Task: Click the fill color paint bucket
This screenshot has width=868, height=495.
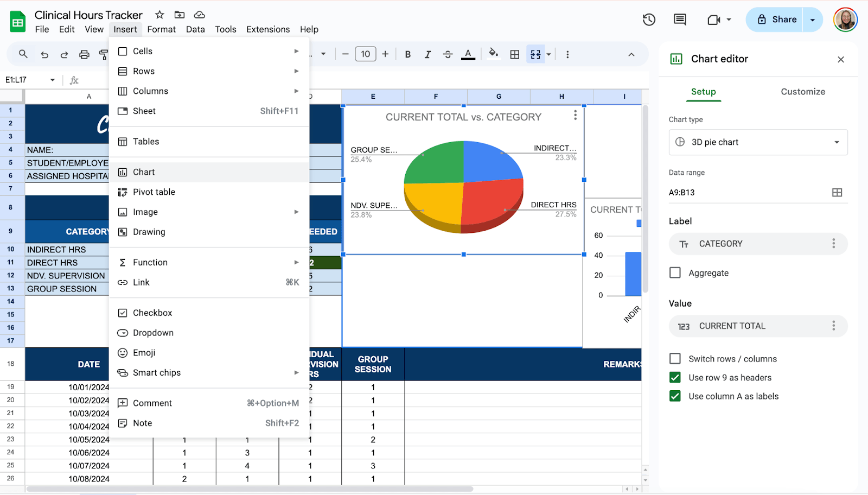Action: (x=493, y=54)
